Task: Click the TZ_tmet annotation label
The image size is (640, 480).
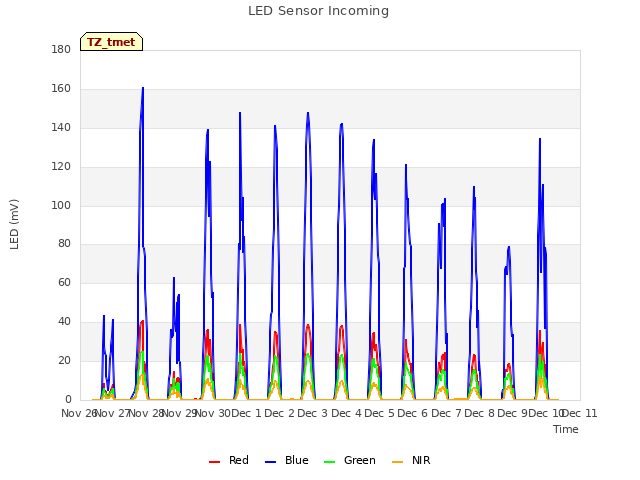Action: (x=111, y=42)
